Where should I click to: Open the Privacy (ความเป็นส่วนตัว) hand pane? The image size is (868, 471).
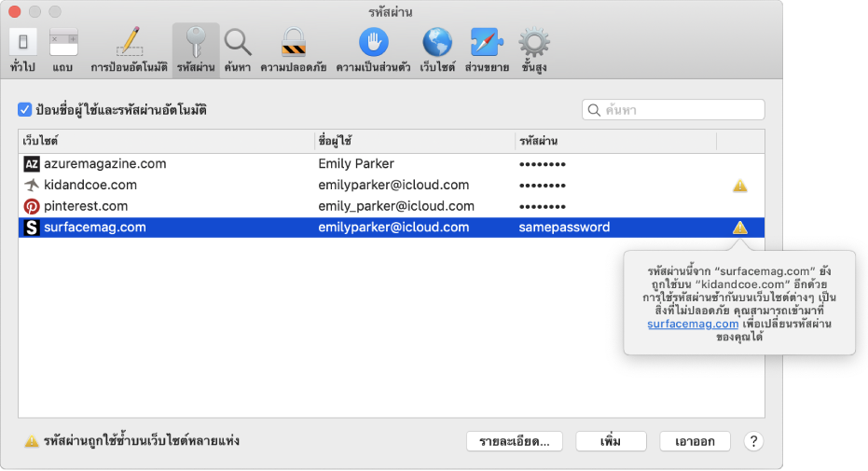(x=373, y=50)
